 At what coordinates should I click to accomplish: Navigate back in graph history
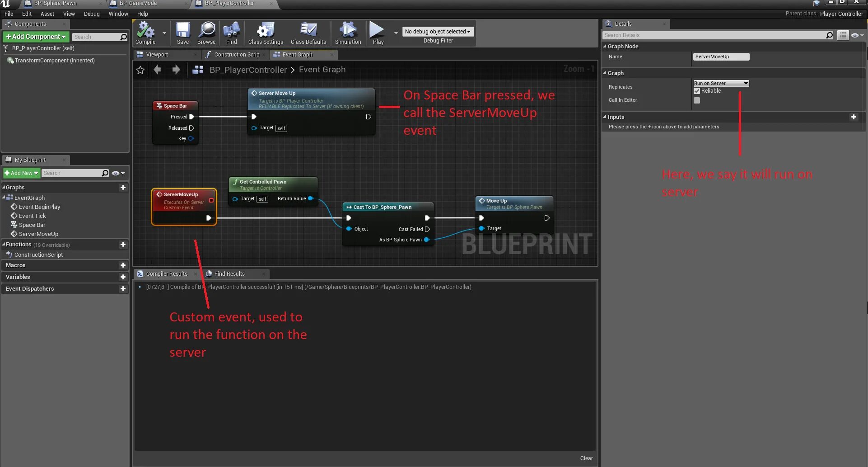[x=157, y=70]
